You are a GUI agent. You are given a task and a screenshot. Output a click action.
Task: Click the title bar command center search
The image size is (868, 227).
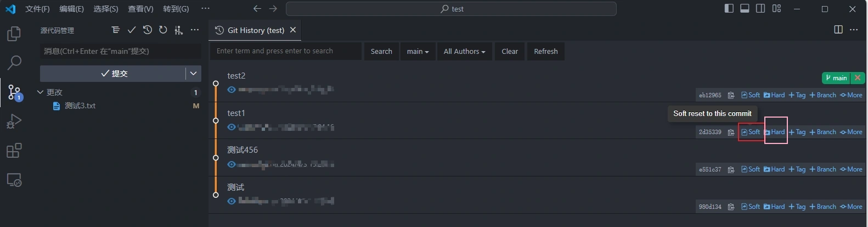(x=451, y=9)
